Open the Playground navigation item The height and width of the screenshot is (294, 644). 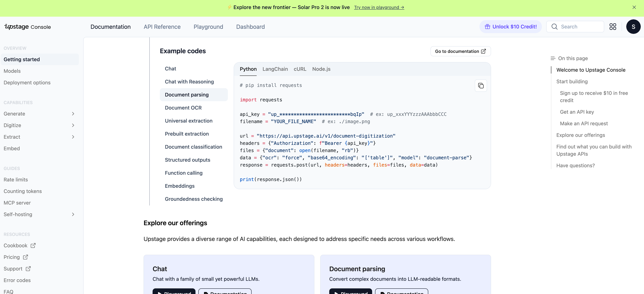click(x=208, y=27)
